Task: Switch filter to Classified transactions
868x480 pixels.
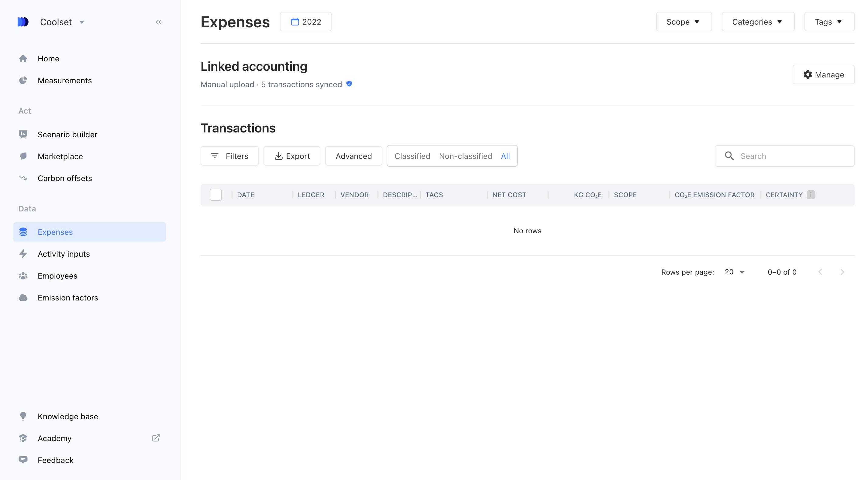Action: [x=412, y=156]
